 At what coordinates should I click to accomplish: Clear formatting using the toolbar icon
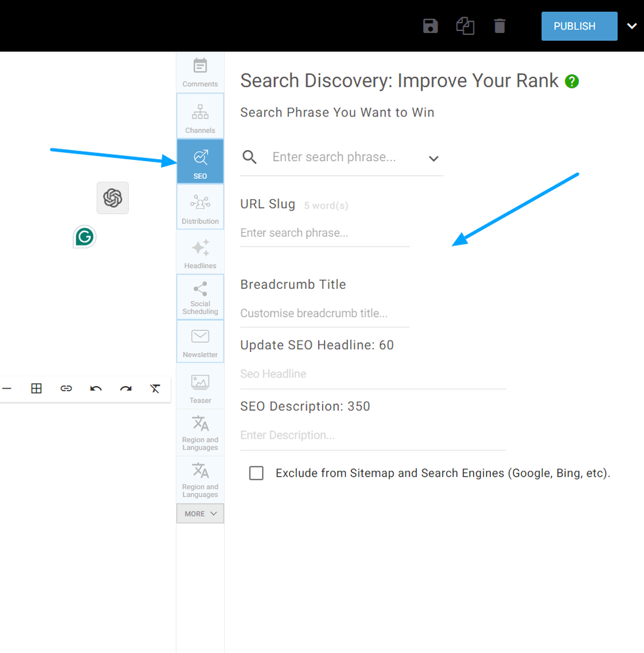[x=155, y=389]
